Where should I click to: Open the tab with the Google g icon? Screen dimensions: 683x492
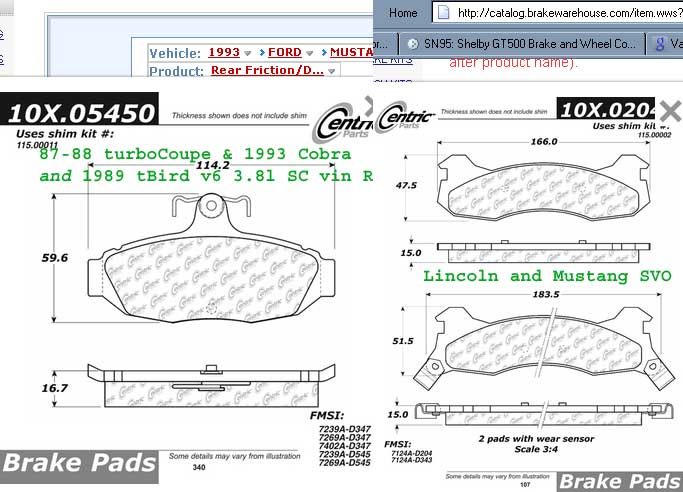click(x=665, y=44)
